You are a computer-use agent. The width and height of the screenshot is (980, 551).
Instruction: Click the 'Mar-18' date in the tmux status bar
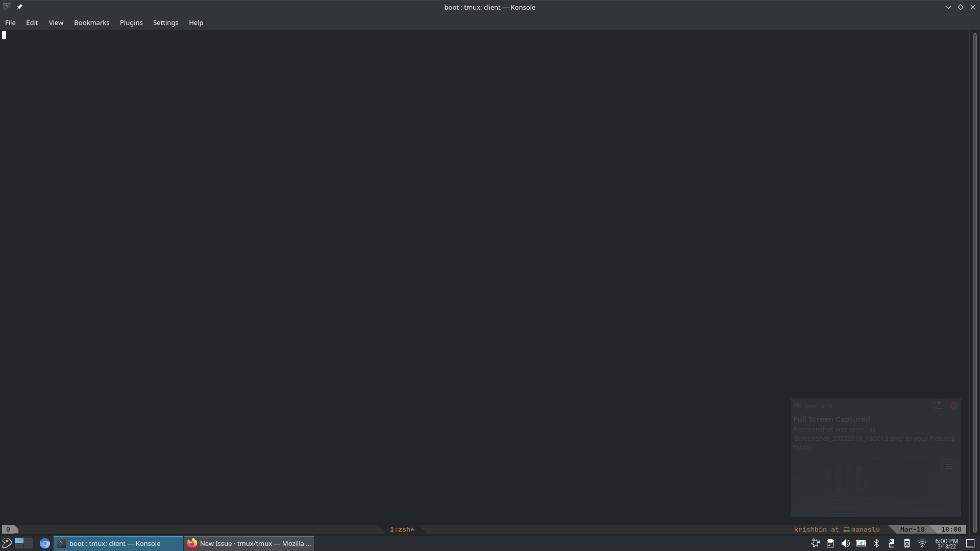(x=912, y=530)
